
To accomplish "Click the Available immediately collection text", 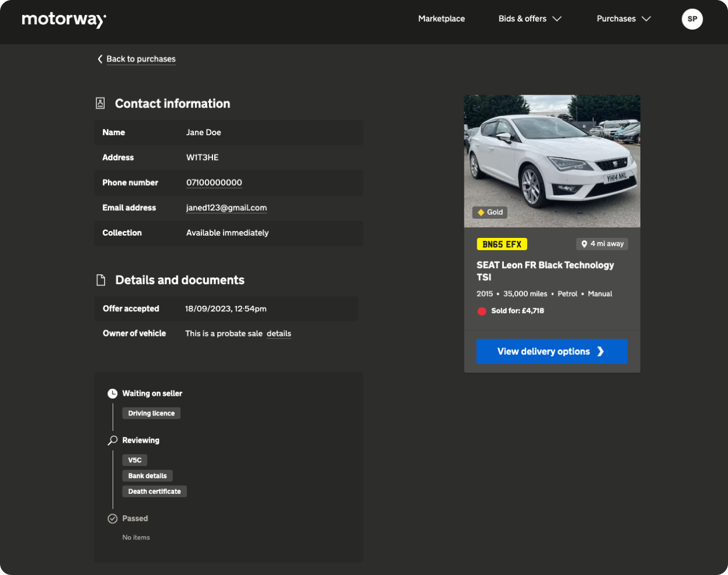I will pos(228,233).
